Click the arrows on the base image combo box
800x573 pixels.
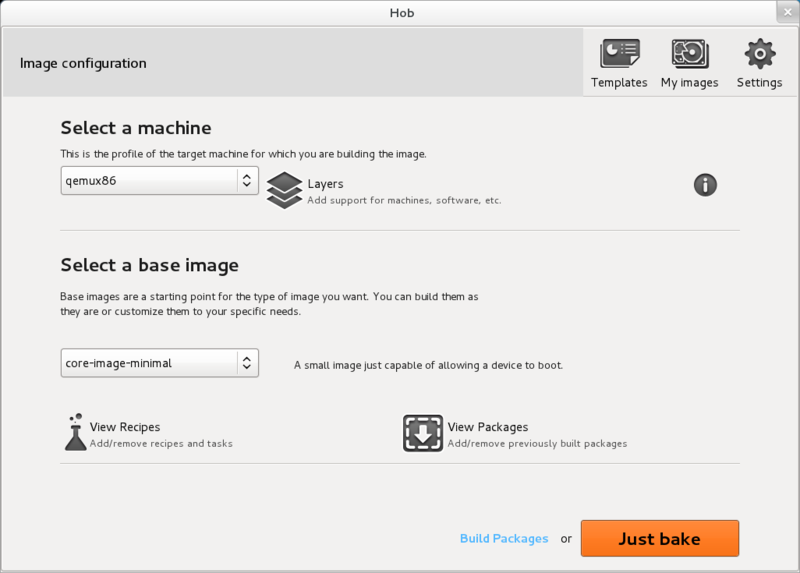[246, 363]
